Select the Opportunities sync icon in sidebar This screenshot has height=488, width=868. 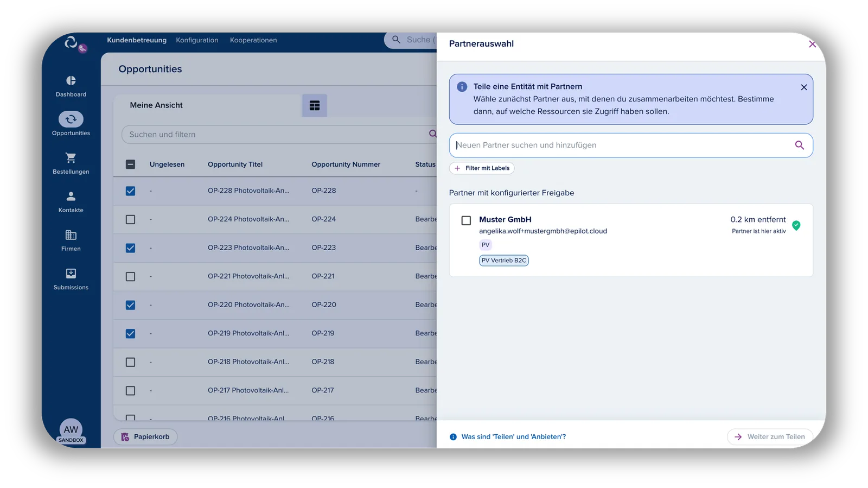pyautogui.click(x=71, y=119)
